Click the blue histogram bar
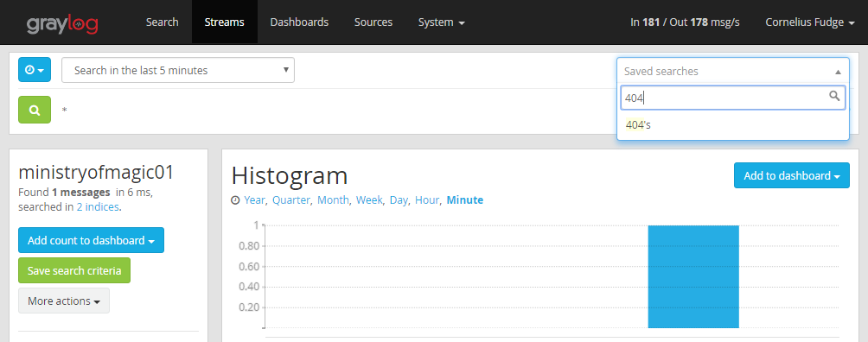The image size is (868, 342). 693,276
